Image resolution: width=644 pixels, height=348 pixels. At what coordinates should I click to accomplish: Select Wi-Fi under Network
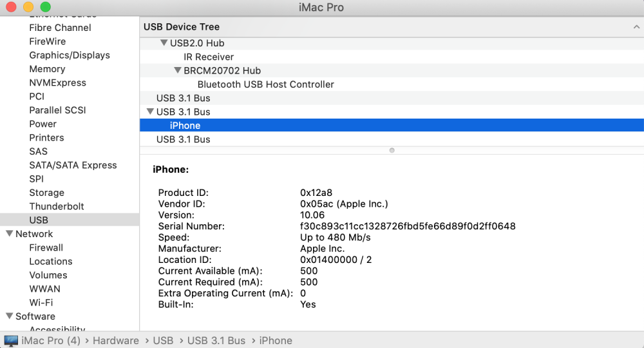tap(41, 303)
